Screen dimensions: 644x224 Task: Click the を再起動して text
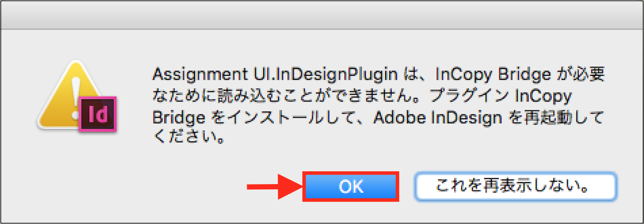click(x=555, y=118)
